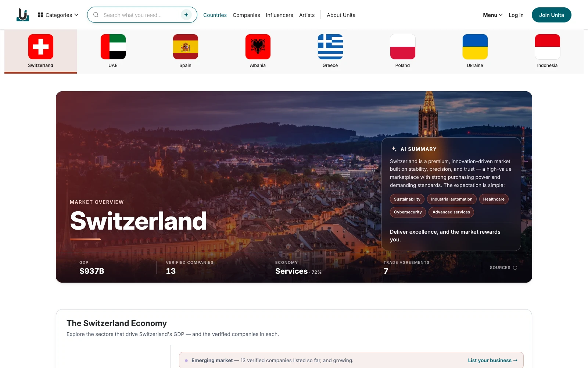588x368 pixels.
Task: Open the Categories dropdown chevron
Action: 76,15
